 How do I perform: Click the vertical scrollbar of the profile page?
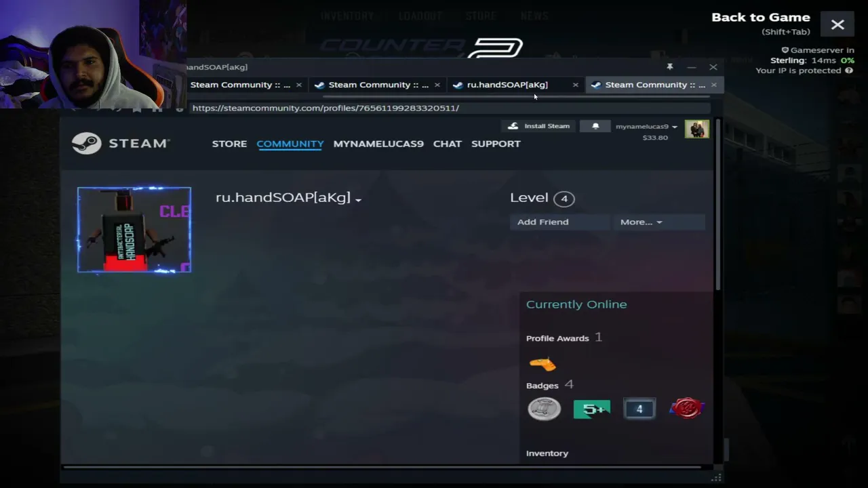point(717,205)
